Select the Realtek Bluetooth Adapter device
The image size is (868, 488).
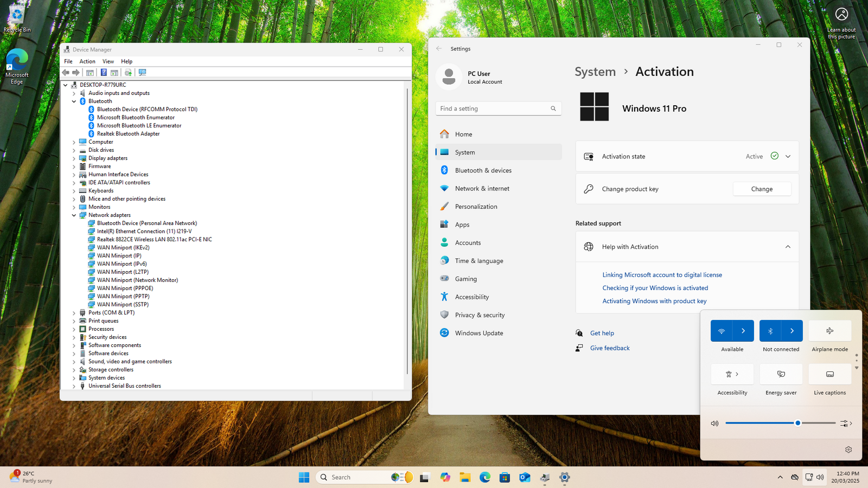128,134
